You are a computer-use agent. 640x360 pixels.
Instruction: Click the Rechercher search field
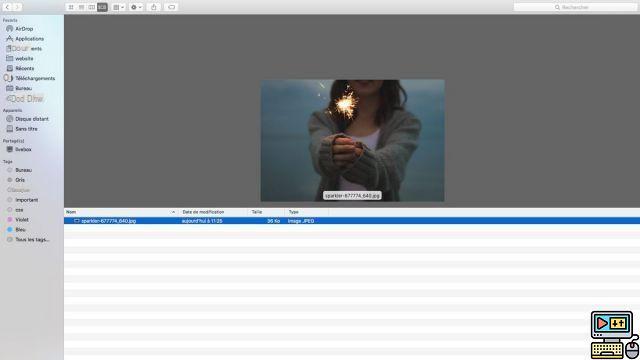tap(575, 7)
